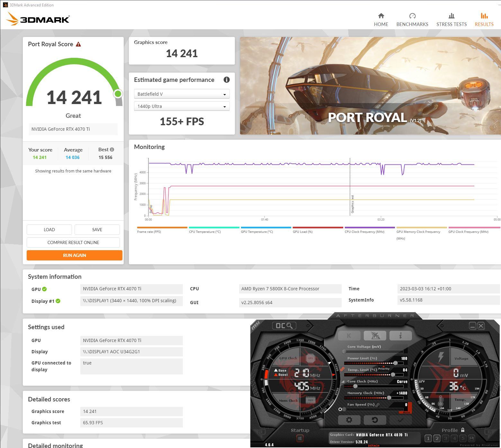
Task: Select Afterburner profile slot 5
Action: click(463, 438)
